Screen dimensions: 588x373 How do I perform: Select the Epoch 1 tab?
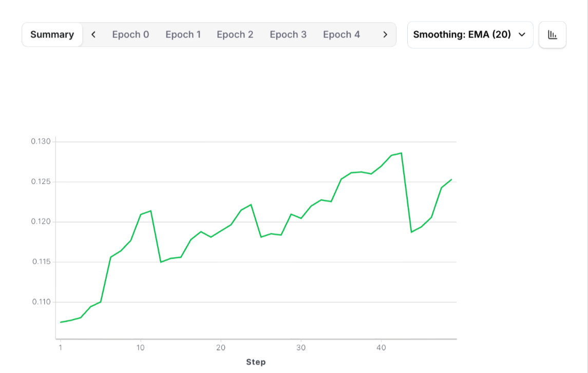[183, 34]
